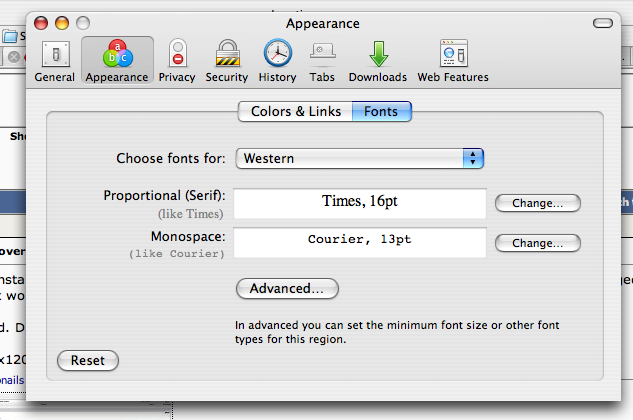Open the Tabs preferences pane
Viewport: 633px width, 420px height.
tap(322, 61)
